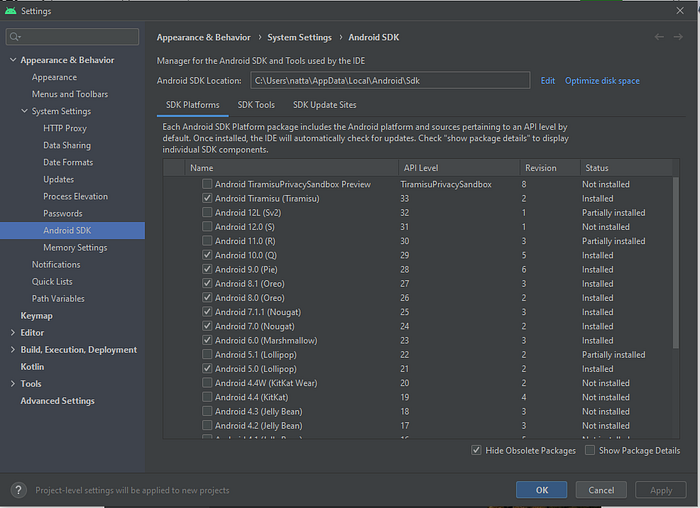Click the search magnifier icon in settings
This screenshot has width=700, height=508.
(x=15, y=37)
